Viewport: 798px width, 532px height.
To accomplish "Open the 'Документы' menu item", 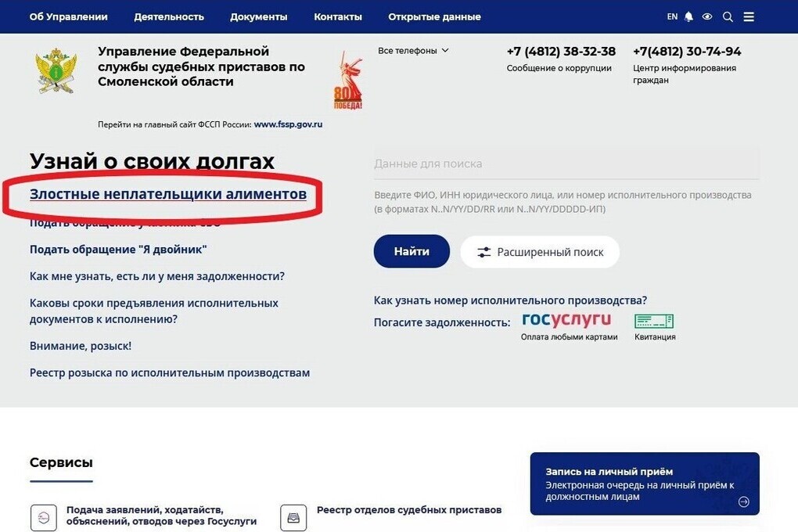I will pos(258,16).
